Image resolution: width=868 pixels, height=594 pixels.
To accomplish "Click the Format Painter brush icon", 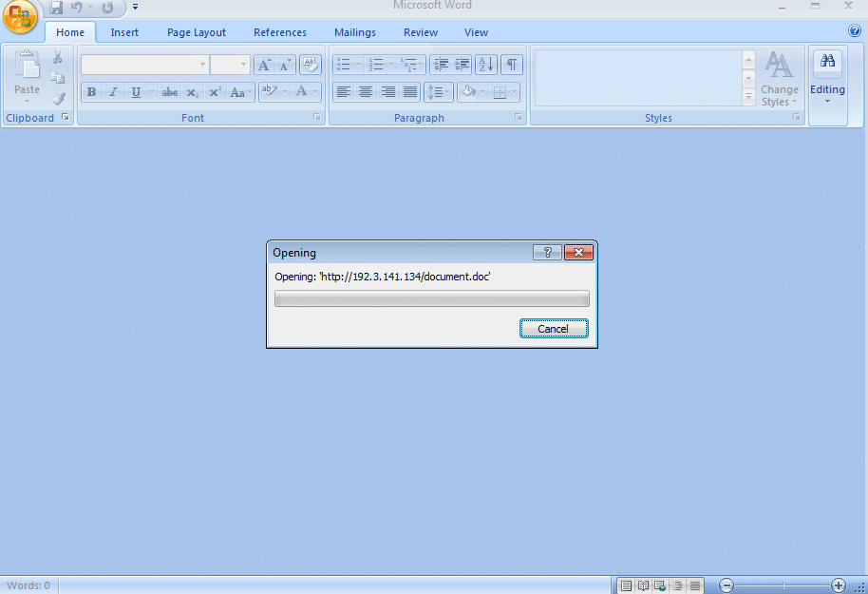I will (58, 99).
